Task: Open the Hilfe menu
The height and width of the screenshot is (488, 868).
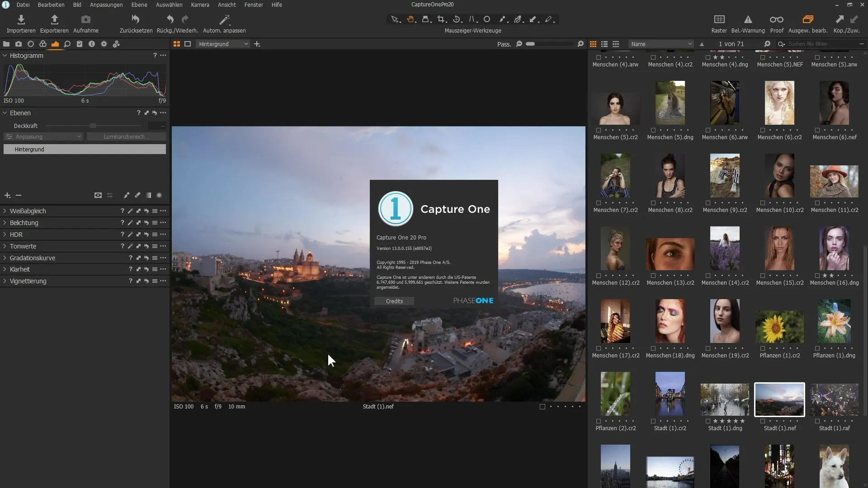Action: 277,5
